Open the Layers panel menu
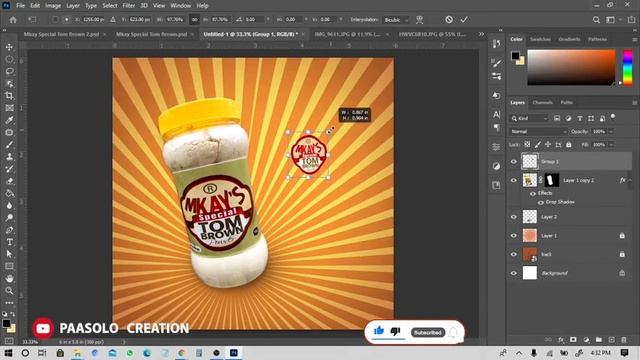Screen dimensions: 640x360 tap(634, 102)
